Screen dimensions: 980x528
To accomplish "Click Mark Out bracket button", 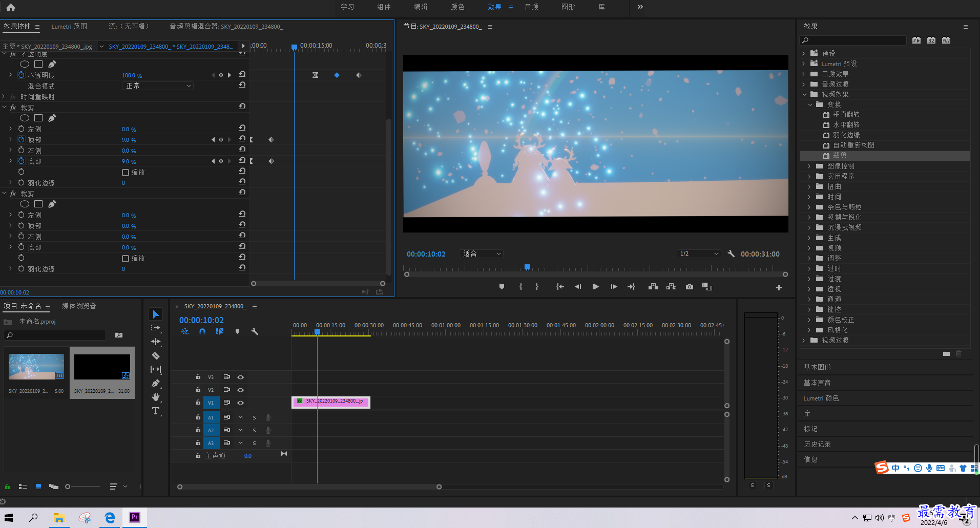I will (537, 287).
